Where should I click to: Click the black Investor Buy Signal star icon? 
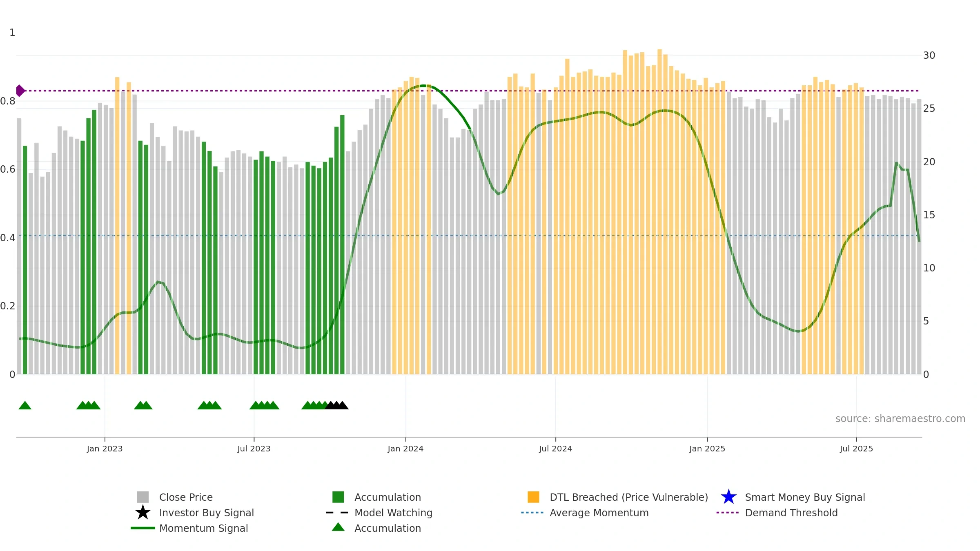point(143,512)
